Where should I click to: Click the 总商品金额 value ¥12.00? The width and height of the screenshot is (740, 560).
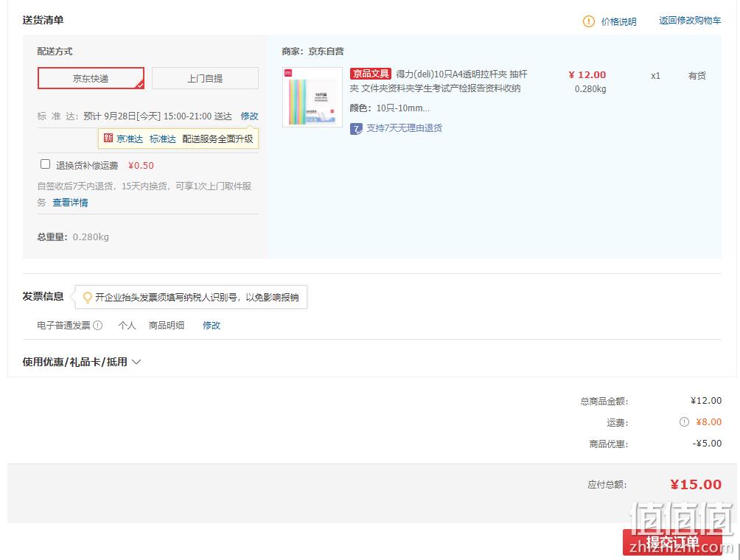tap(707, 401)
